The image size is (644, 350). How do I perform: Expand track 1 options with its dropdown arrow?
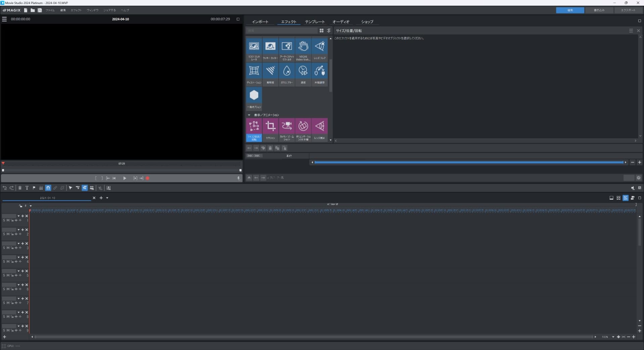pyautogui.click(x=18, y=216)
